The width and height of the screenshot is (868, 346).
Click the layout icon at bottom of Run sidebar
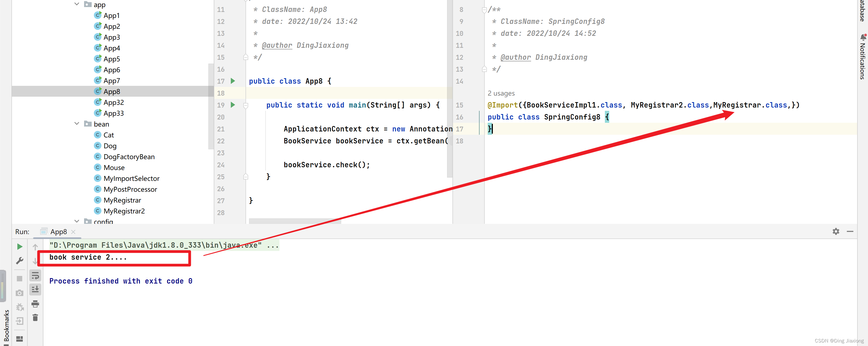click(x=20, y=339)
